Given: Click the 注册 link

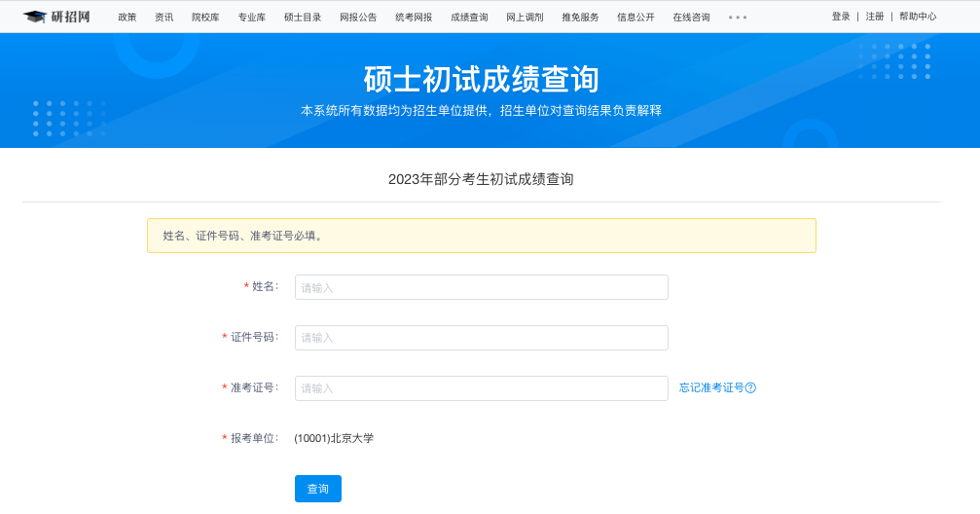Looking at the screenshot, I should 875,17.
